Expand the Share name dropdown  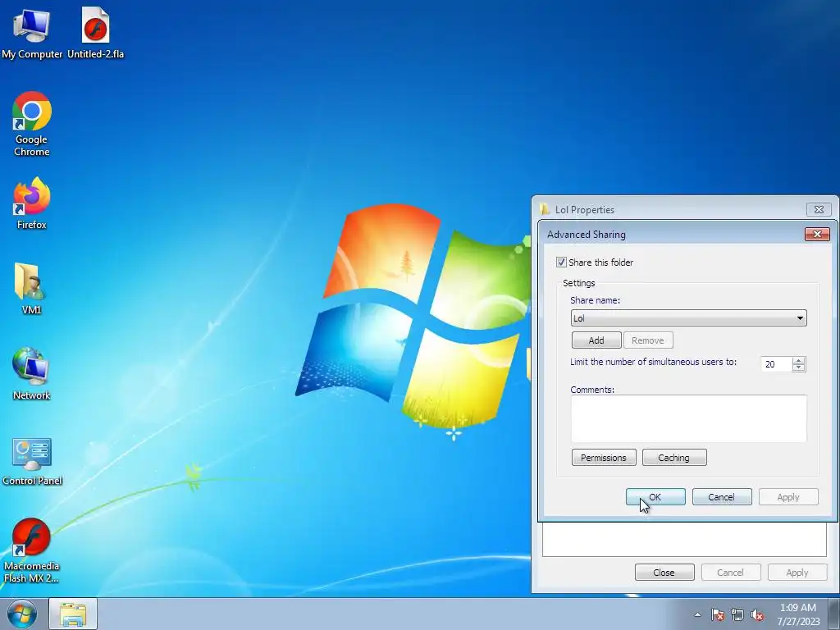coord(800,318)
